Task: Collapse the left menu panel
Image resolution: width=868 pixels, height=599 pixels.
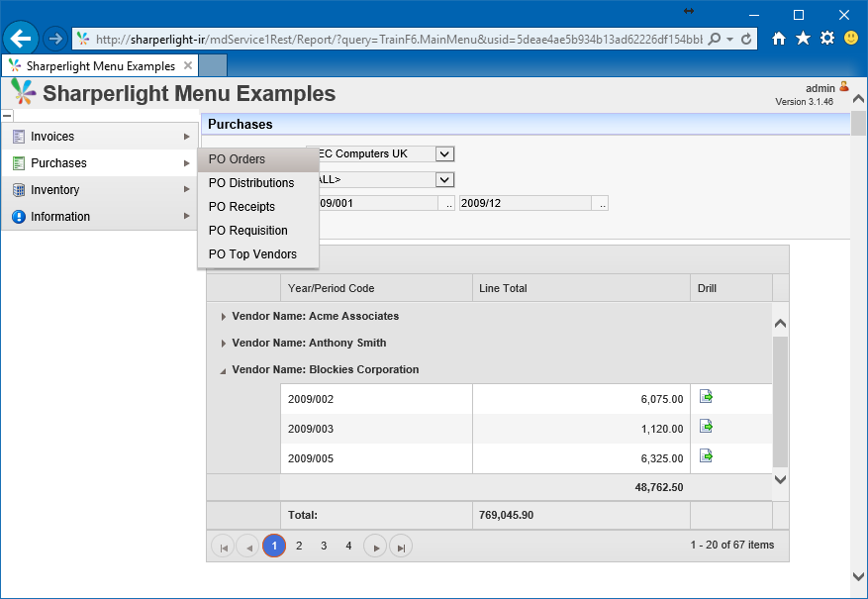Action: [7, 116]
